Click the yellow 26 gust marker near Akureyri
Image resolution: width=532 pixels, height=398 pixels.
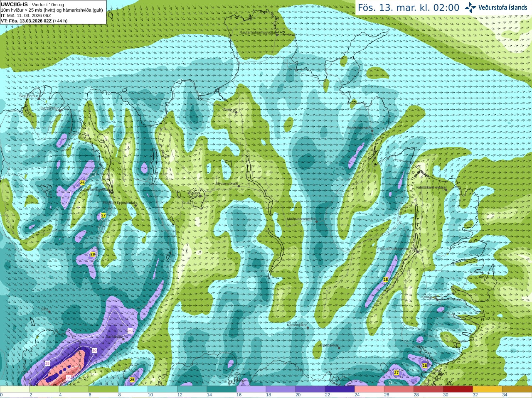click(x=82, y=183)
